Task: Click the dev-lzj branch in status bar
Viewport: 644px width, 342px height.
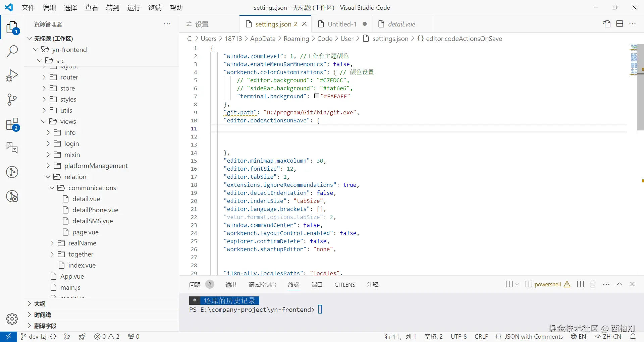Action: 34,336
